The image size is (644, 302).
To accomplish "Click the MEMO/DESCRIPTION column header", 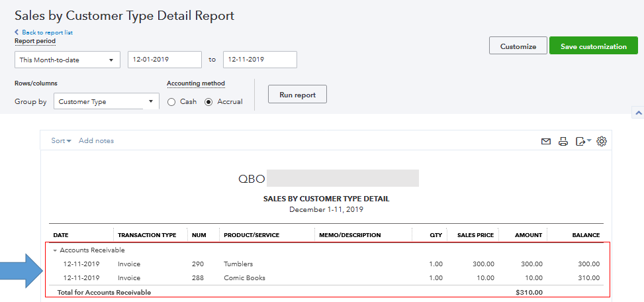I will 350,235.
